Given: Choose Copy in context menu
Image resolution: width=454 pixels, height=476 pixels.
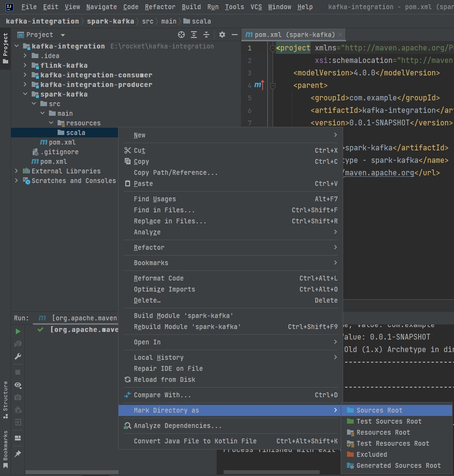Looking at the screenshot, I should click(x=230, y=161).
